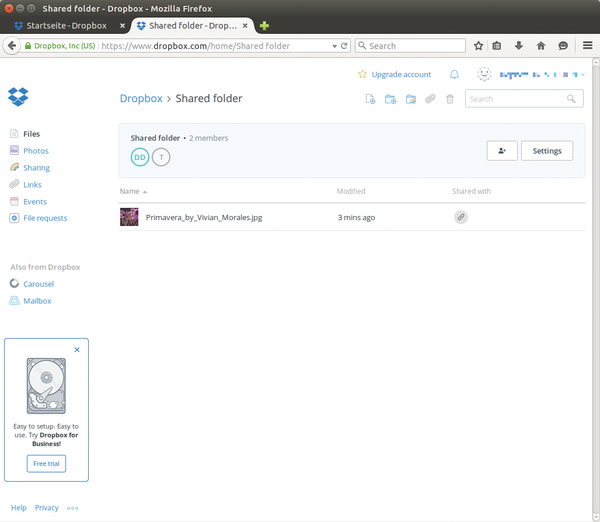This screenshot has height=522, width=600.
Task: Select the DD member avatar
Action: 140,157
